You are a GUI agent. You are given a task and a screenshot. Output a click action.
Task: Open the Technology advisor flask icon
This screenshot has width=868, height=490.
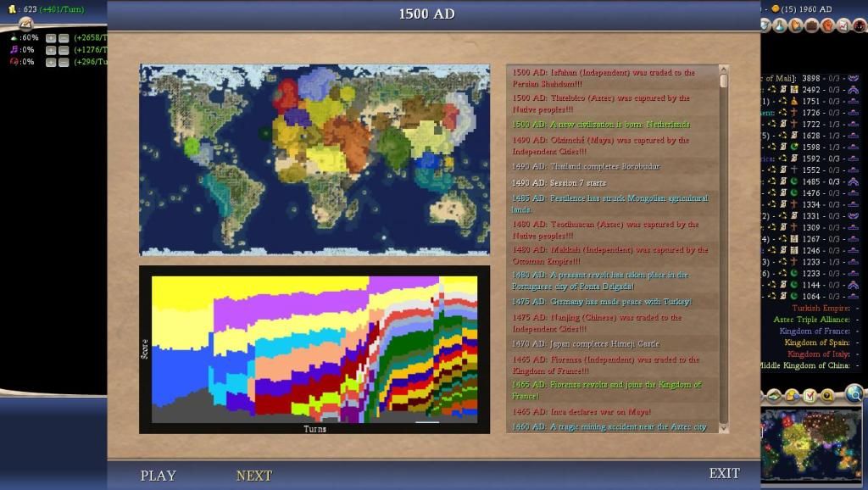pyautogui.click(x=780, y=25)
